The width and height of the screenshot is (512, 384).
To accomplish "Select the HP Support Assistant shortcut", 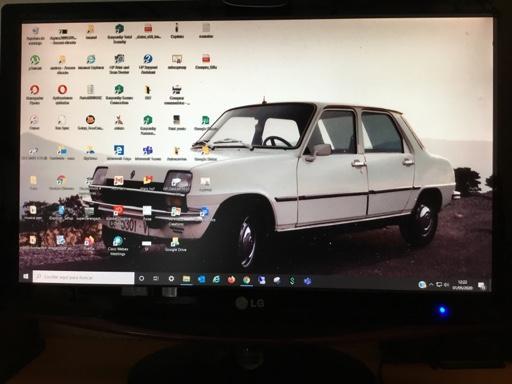I will [x=148, y=63].
